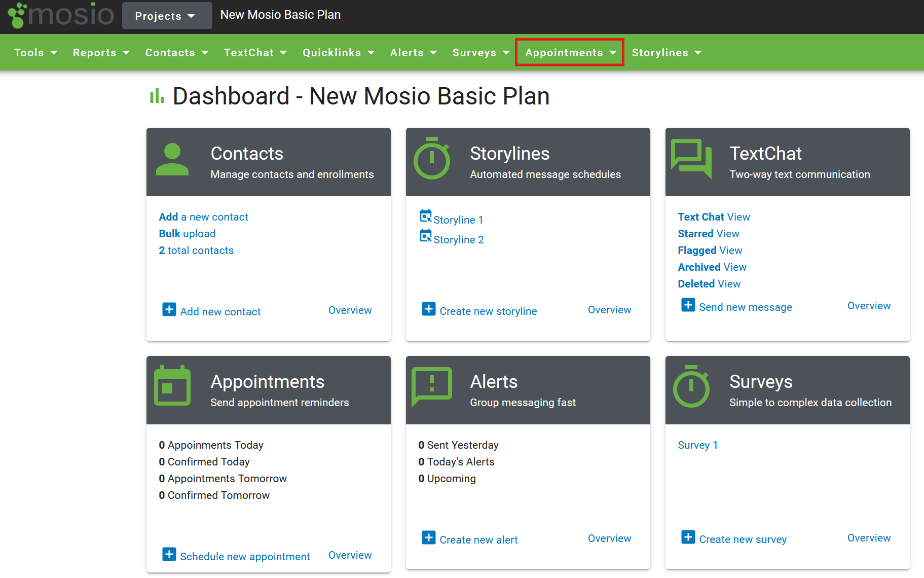The height and width of the screenshot is (578, 924).
Task: Click the New Mosio Basic Plan title
Action: click(280, 15)
